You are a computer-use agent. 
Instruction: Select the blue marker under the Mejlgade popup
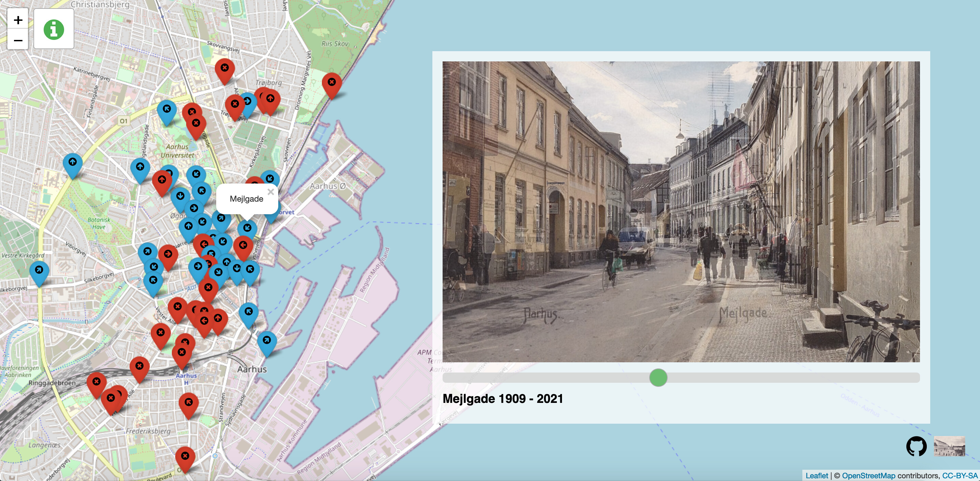point(247,232)
